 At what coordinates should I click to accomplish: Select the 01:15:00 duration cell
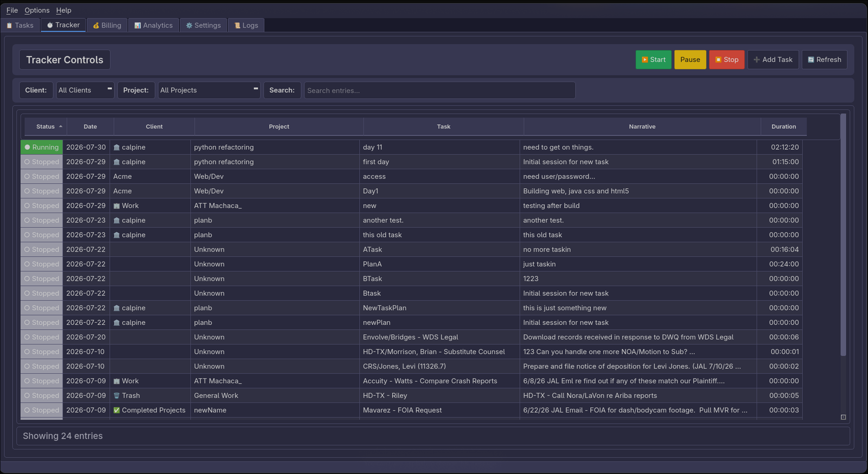pos(780,162)
